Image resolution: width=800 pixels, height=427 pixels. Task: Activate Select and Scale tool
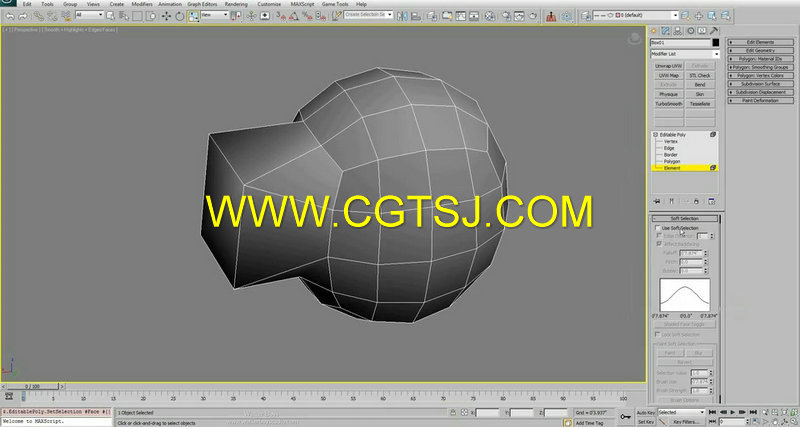pyautogui.click(x=193, y=16)
